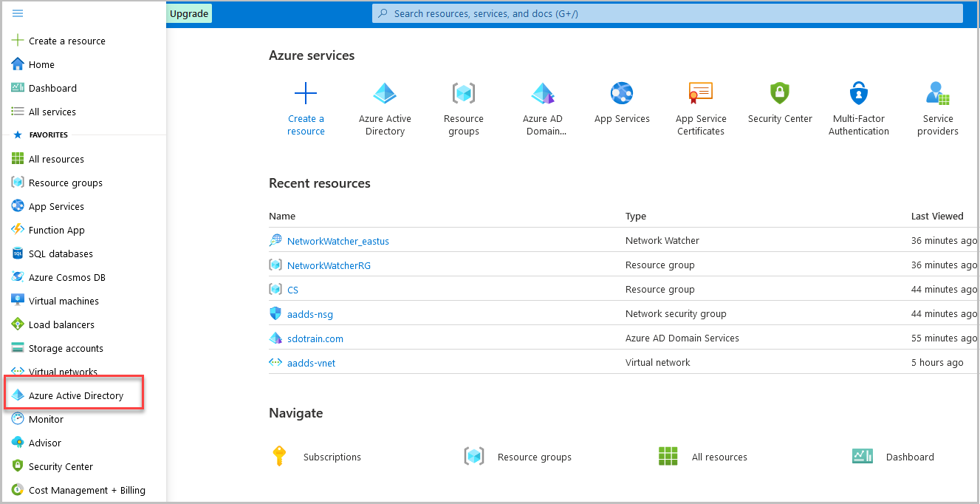Open Load balancers sidebar icon

(18, 324)
